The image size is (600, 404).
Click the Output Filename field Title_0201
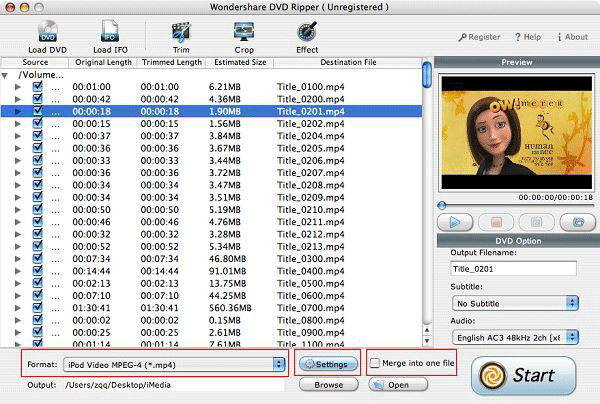click(513, 269)
